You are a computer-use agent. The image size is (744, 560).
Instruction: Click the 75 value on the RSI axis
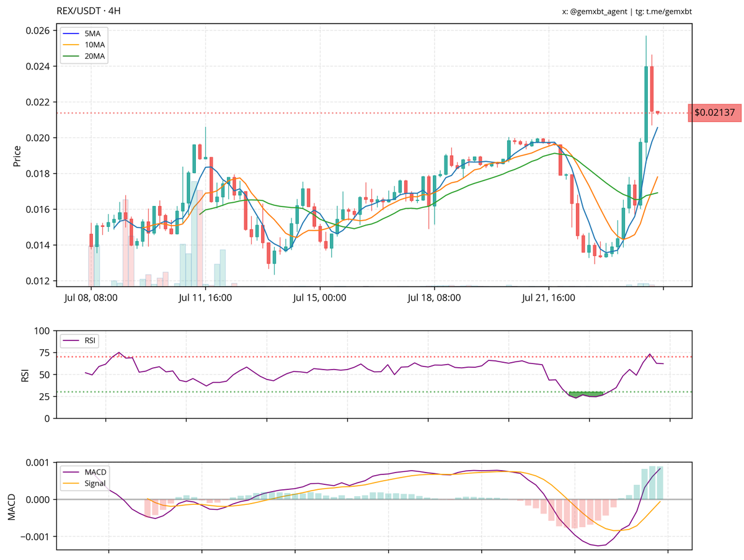(45, 353)
